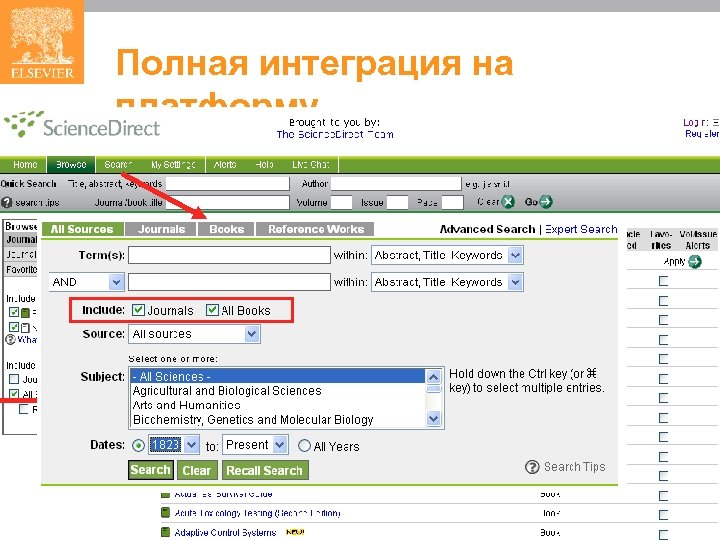Click the Go arrow icon in Quick Search

click(x=546, y=202)
